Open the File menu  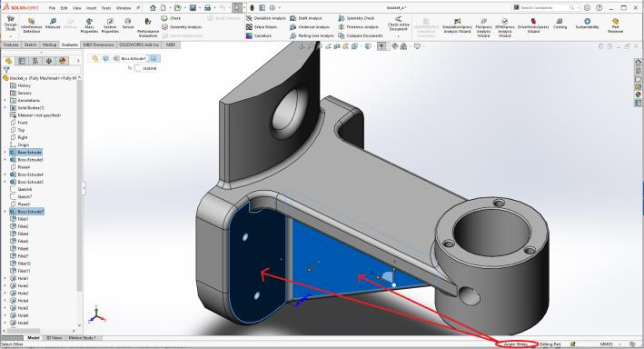(52, 8)
